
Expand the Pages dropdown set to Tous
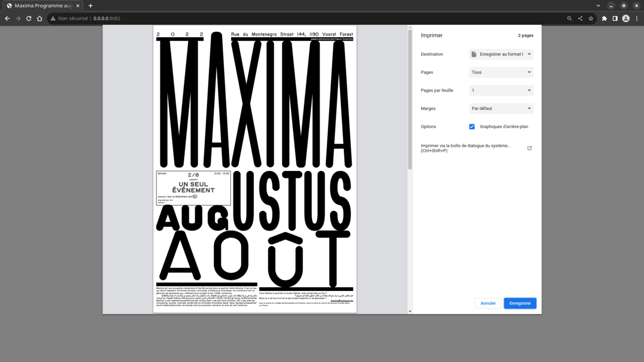pos(501,72)
